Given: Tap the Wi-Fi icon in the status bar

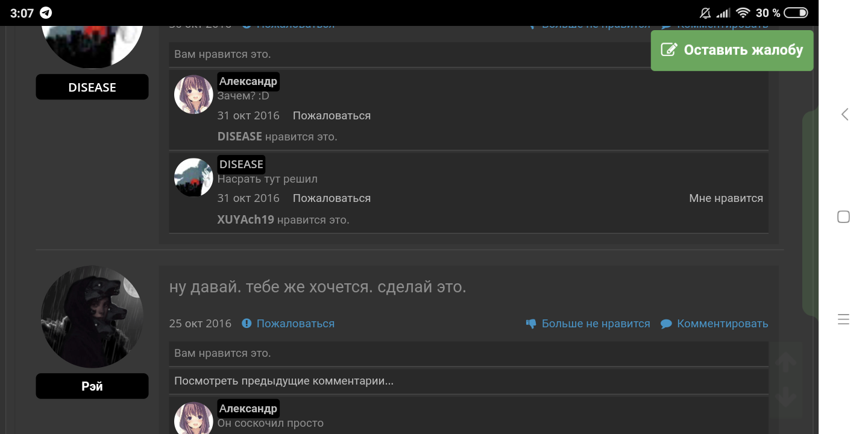Looking at the screenshot, I should (743, 13).
